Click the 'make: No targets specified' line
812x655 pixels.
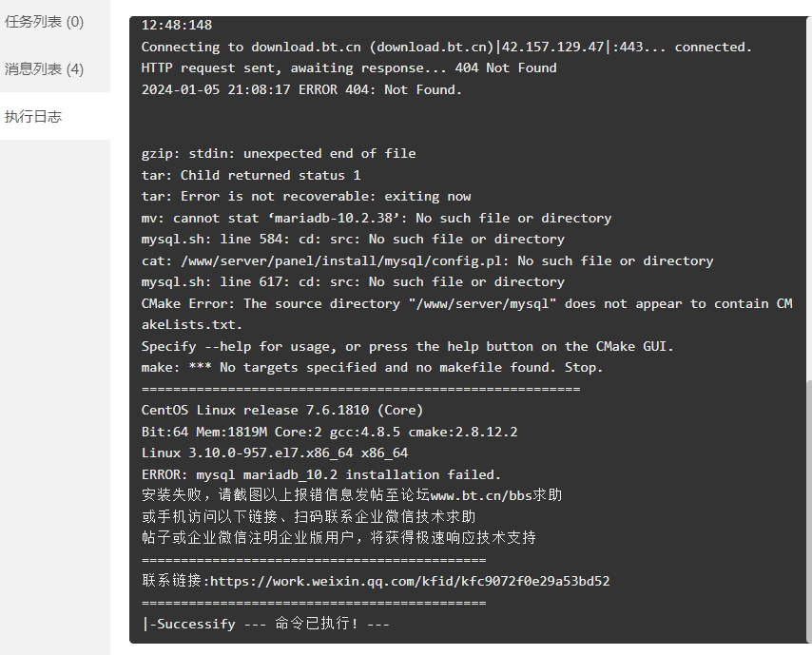point(372,368)
